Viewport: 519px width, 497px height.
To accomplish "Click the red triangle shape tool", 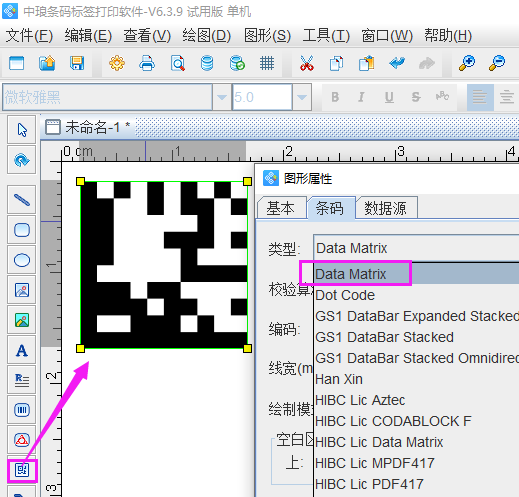I will pyautogui.click(x=22, y=440).
